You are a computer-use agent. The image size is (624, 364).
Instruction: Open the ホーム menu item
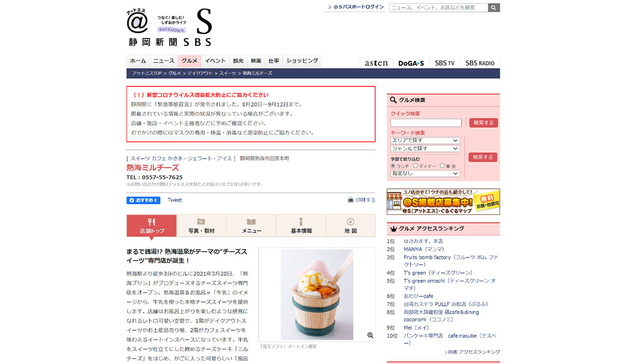point(138,61)
